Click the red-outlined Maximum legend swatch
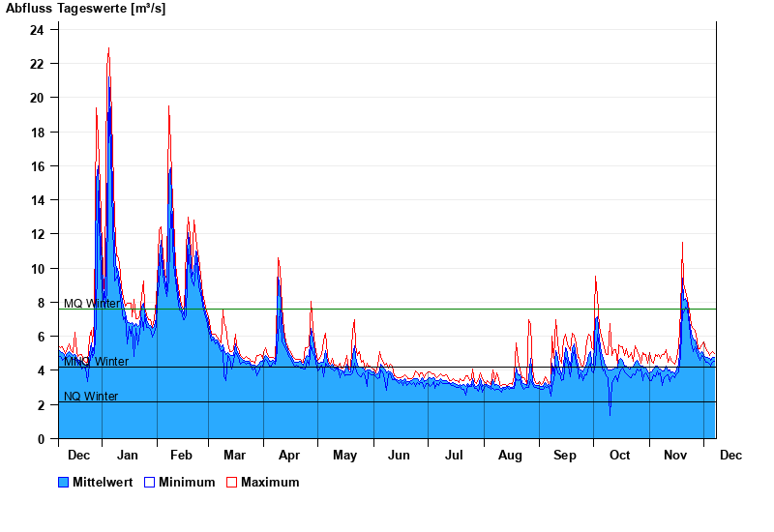774x532 pixels. point(231,483)
